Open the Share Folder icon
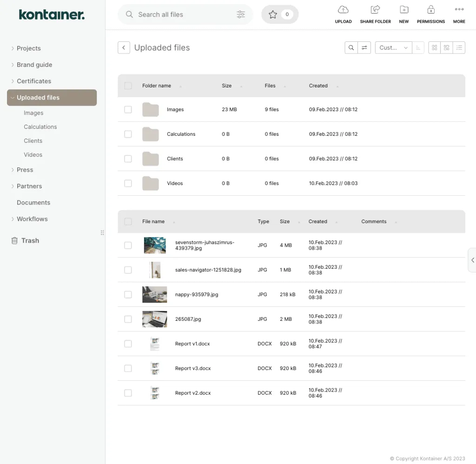 [375, 10]
